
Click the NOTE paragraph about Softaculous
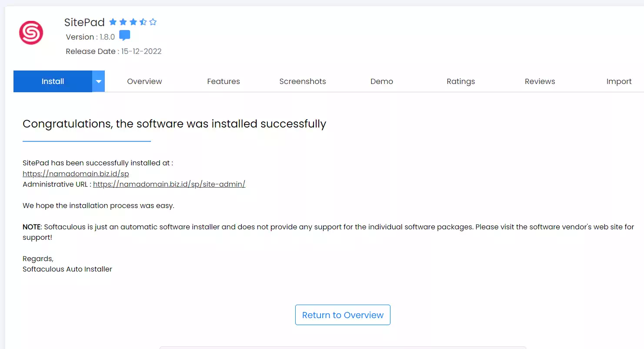[328, 232]
